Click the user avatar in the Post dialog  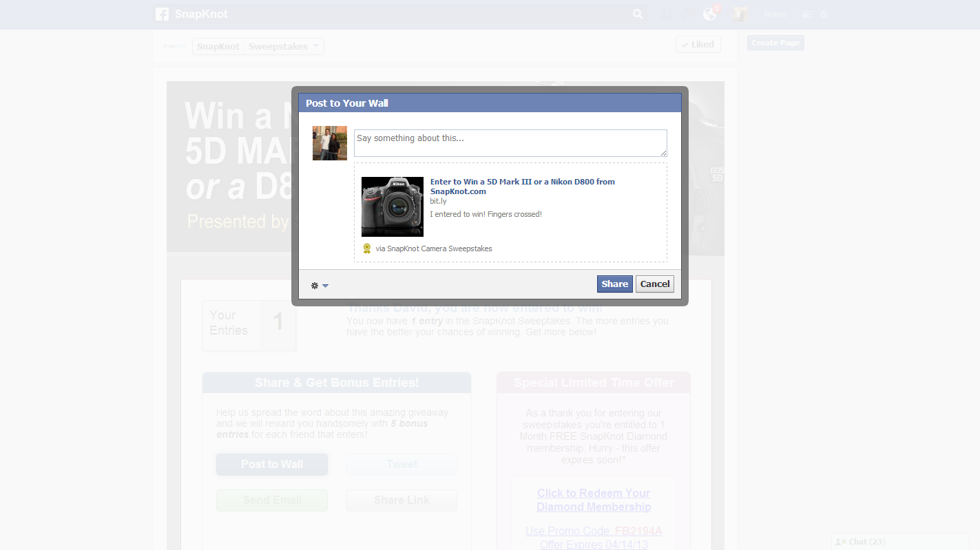point(330,143)
